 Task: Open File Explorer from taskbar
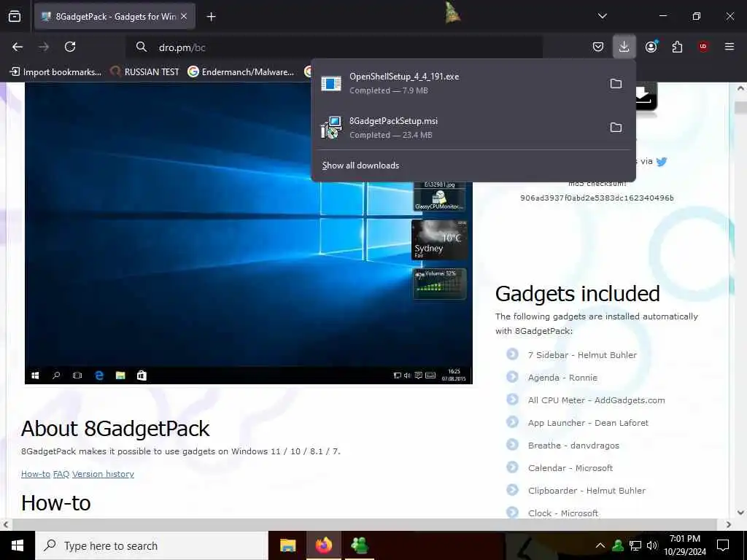[287, 545]
